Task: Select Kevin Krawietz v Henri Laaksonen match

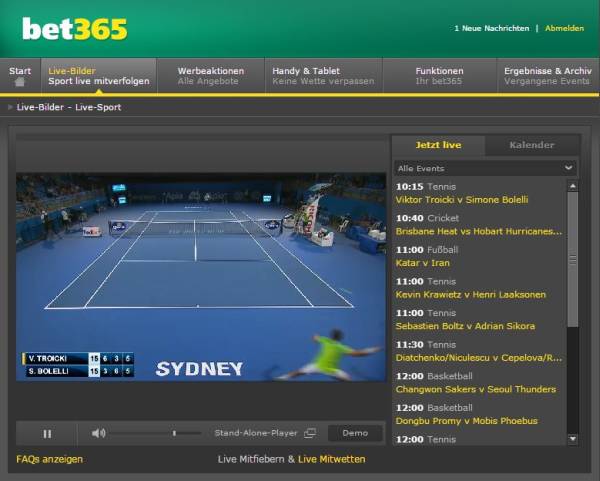Action: pyautogui.click(x=471, y=295)
